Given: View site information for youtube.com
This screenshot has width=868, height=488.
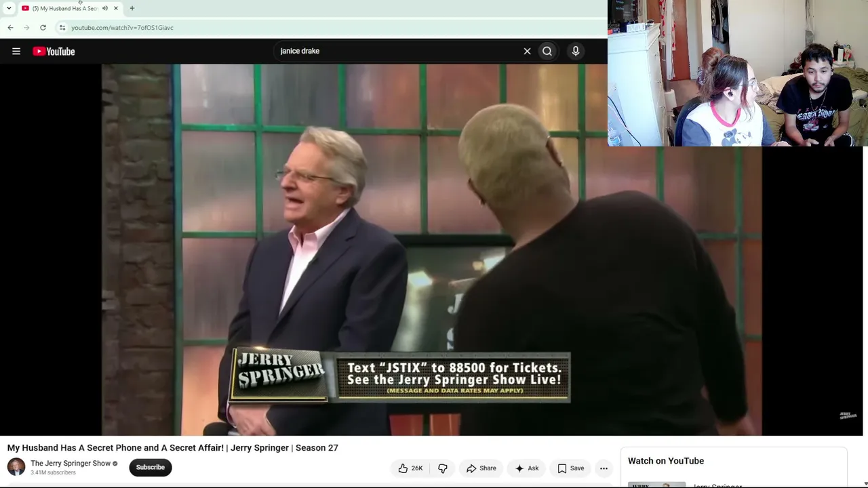Looking at the screenshot, I should point(62,28).
